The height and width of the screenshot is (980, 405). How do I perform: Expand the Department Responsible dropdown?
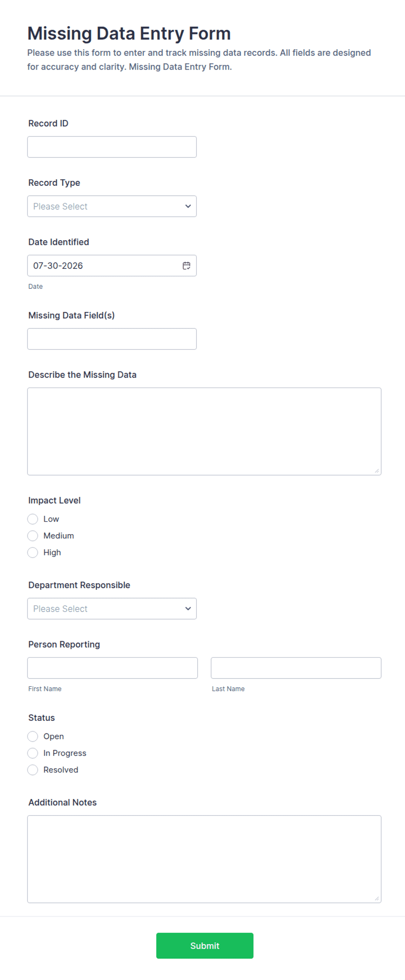tap(112, 609)
